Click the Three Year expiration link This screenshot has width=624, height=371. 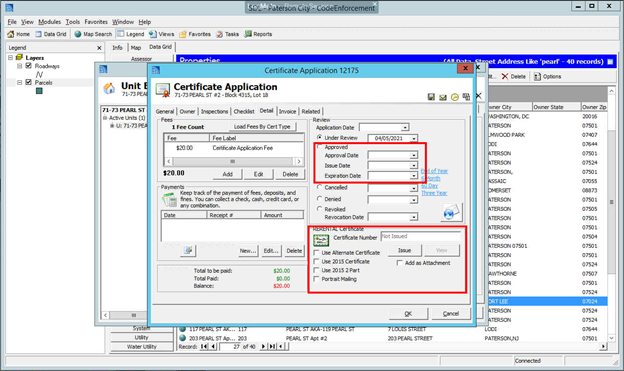tap(434, 193)
